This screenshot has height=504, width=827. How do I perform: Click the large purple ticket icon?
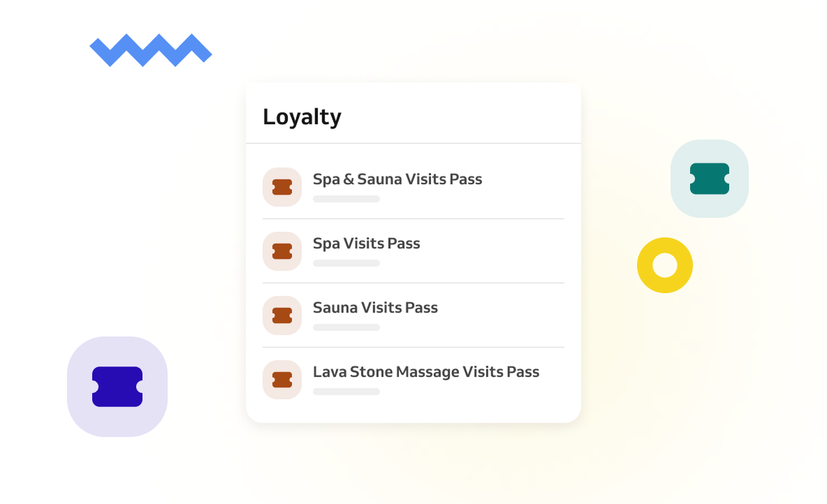[117, 387]
